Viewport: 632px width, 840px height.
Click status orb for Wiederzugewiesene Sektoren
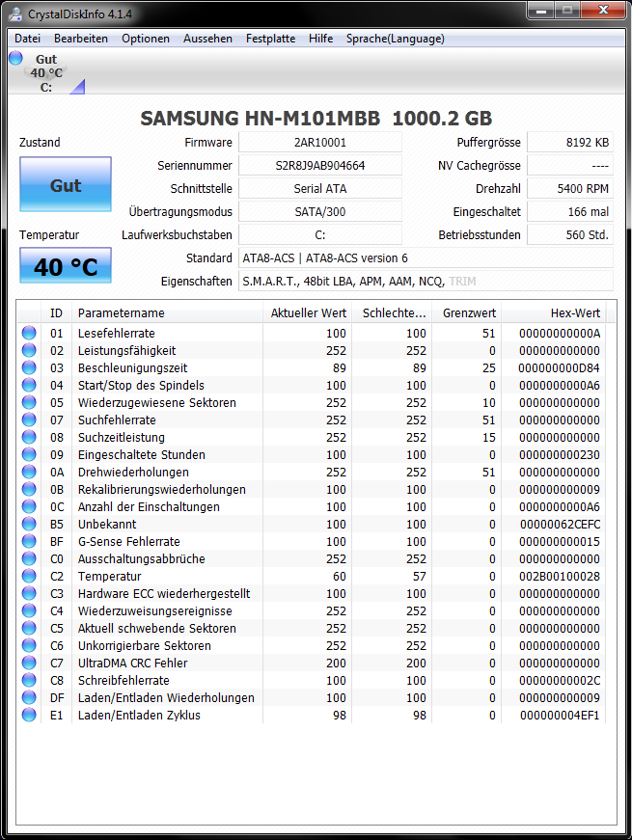tap(29, 402)
